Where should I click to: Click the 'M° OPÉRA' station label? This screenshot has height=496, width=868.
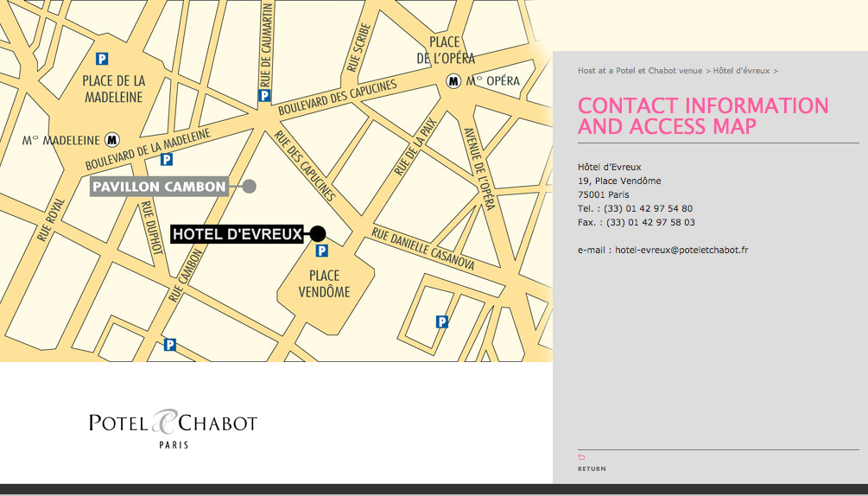coord(492,81)
